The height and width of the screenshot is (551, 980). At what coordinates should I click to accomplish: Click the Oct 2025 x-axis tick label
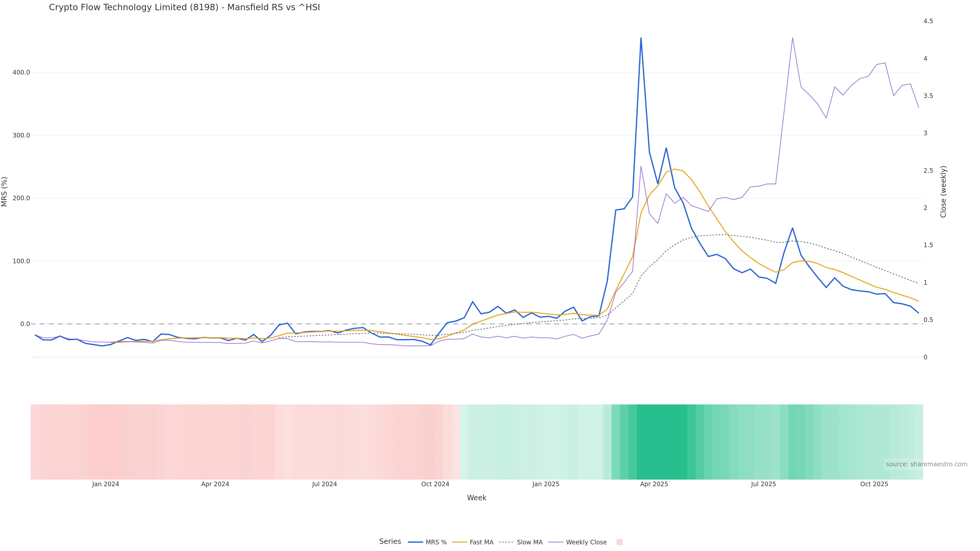874,484
